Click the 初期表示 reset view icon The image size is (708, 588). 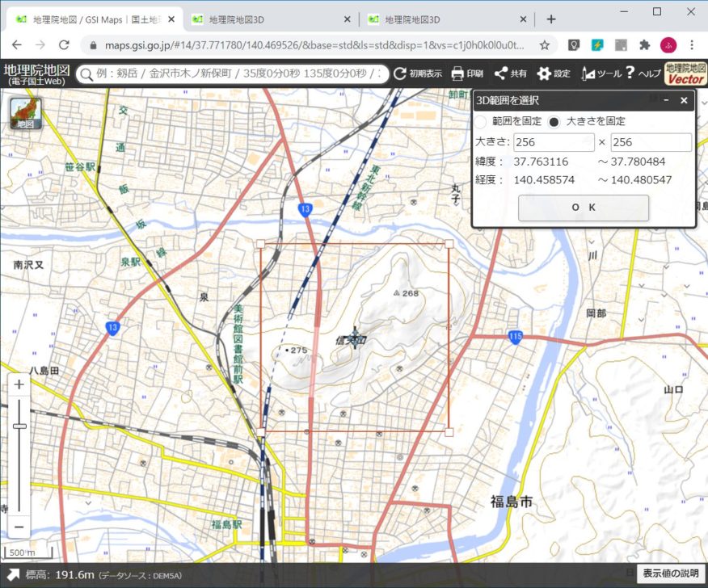(417, 73)
